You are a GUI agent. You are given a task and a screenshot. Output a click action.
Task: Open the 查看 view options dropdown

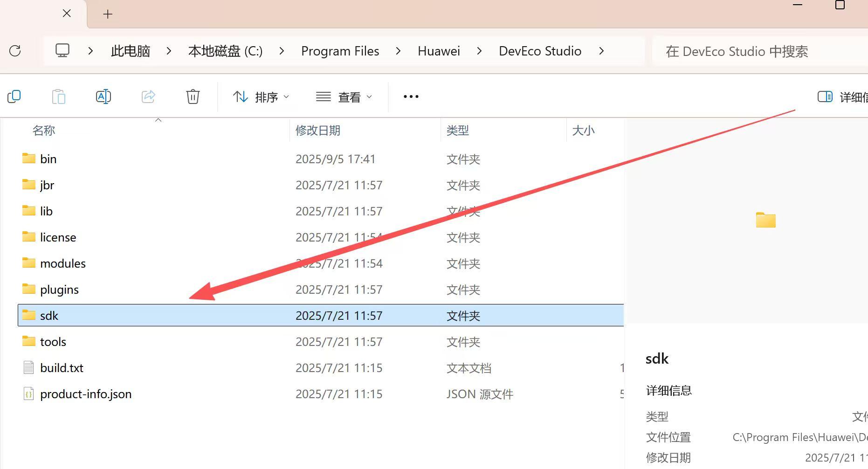pos(344,97)
